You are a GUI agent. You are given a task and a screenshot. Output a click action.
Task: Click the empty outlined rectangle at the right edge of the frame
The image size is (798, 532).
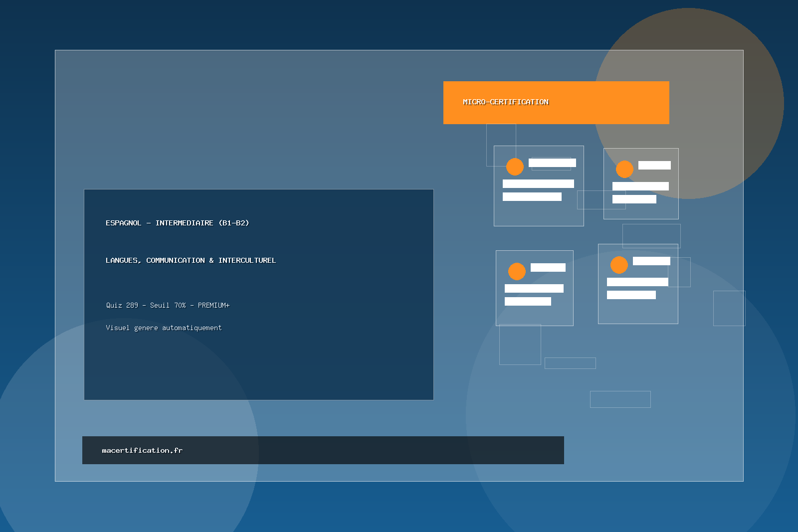coord(729,308)
